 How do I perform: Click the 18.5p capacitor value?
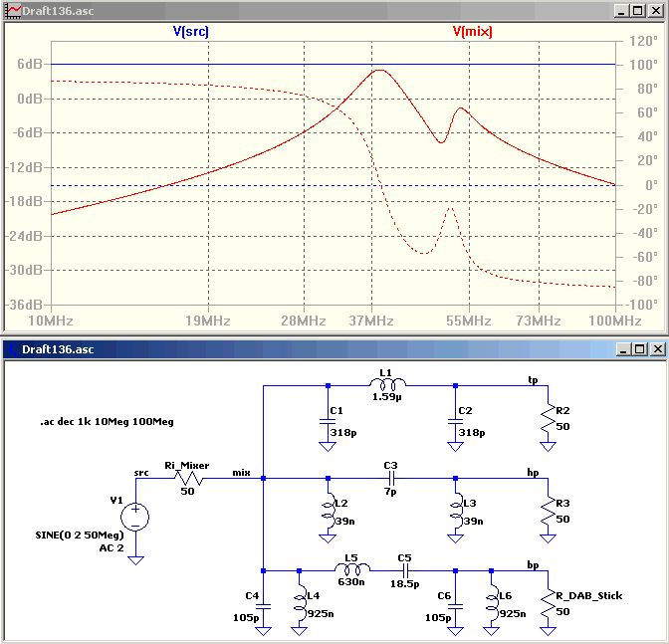pyautogui.click(x=404, y=584)
